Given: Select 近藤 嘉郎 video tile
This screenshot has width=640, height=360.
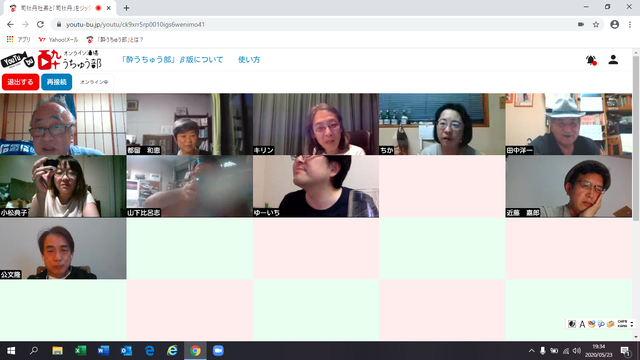Looking at the screenshot, I should coord(569,186).
